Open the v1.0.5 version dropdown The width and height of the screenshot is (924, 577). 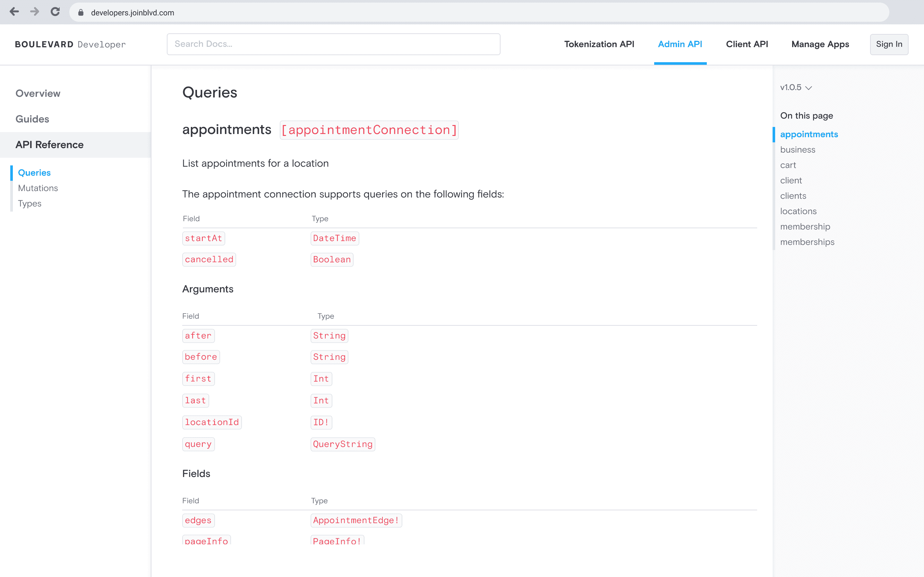point(796,88)
